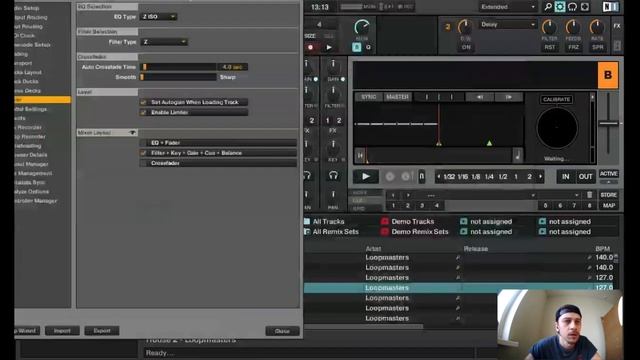Click the second cue circle button near play
This screenshot has height=360, width=640.
(x=405, y=176)
